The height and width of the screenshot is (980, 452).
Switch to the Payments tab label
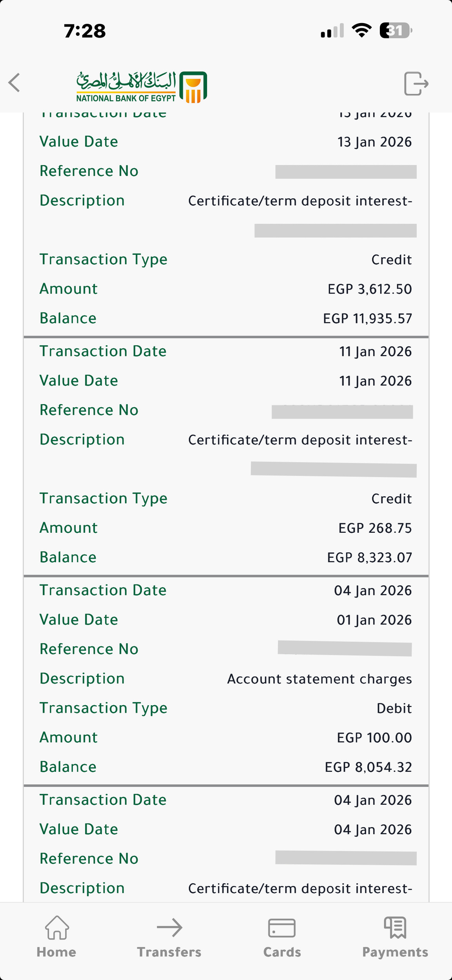395,952
